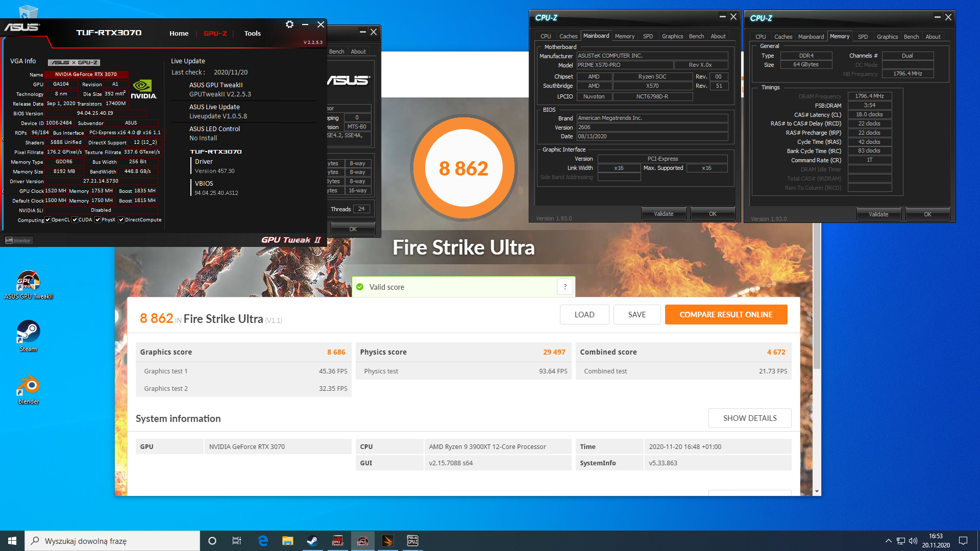Select the GPU-Z tab in GPU Tweak
The width and height of the screenshot is (980, 551).
pos(215,33)
